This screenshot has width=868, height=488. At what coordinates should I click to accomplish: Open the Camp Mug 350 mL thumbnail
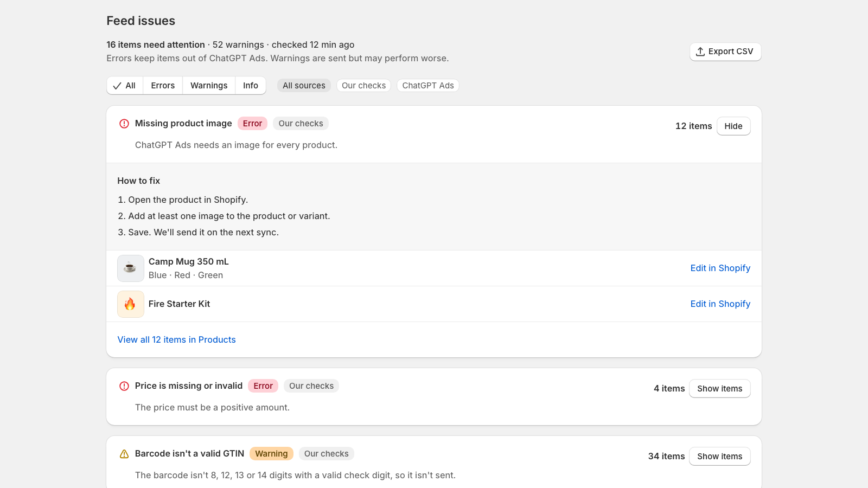[x=131, y=268]
